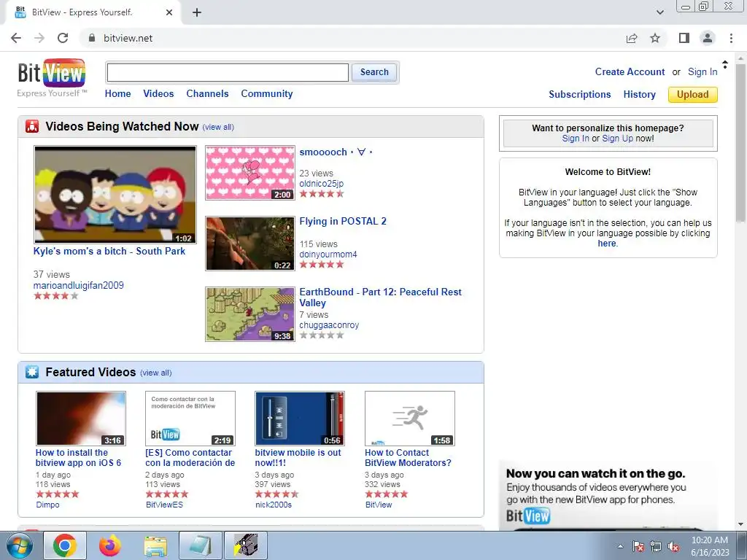Open the How to Contact Moderators thumbnail
Screen dimensions: 747x560
point(410,419)
